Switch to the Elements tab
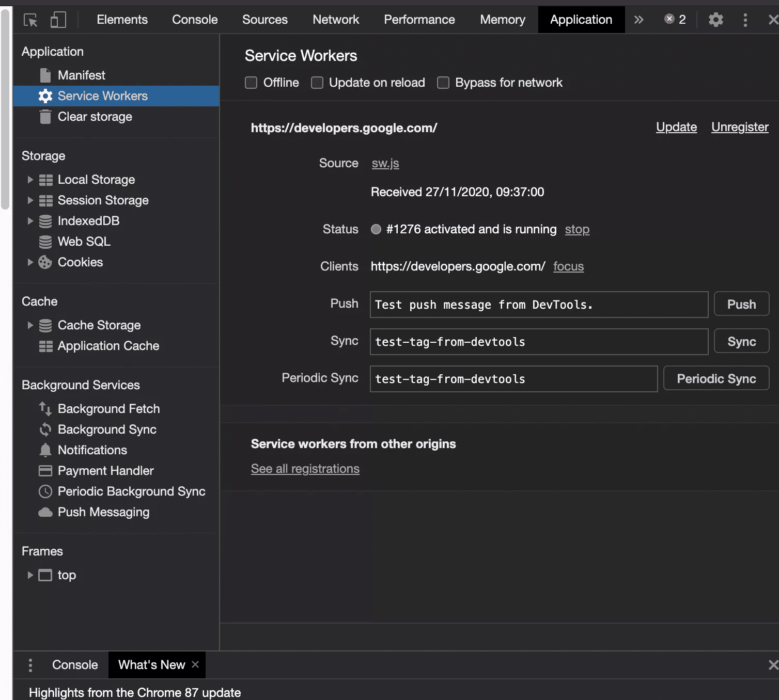The height and width of the screenshot is (700, 779). coord(122,20)
